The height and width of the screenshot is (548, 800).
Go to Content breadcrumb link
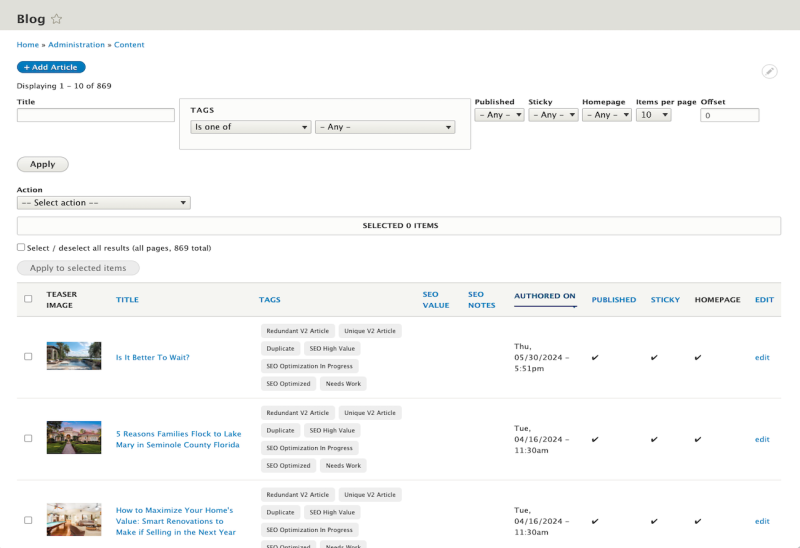point(129,44)
